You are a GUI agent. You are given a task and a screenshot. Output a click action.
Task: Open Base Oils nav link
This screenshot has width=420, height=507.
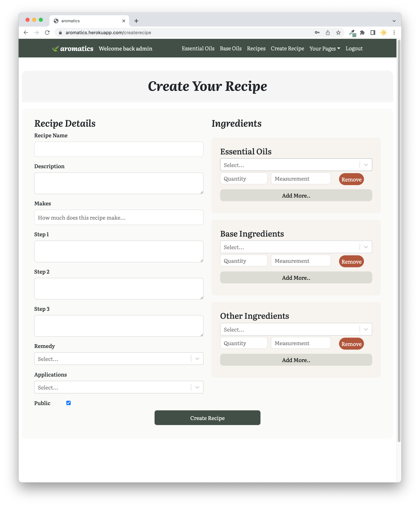click(230, 48)
